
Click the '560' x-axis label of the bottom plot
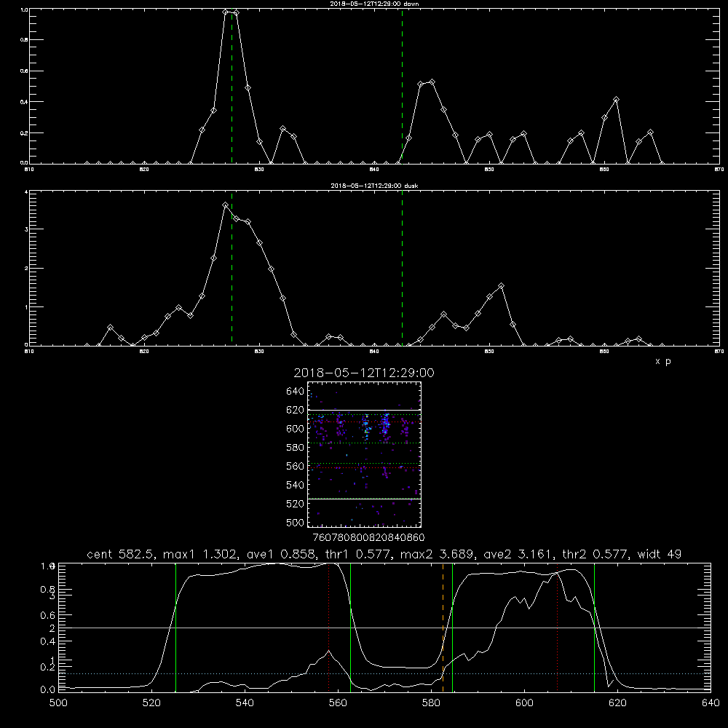338,703
